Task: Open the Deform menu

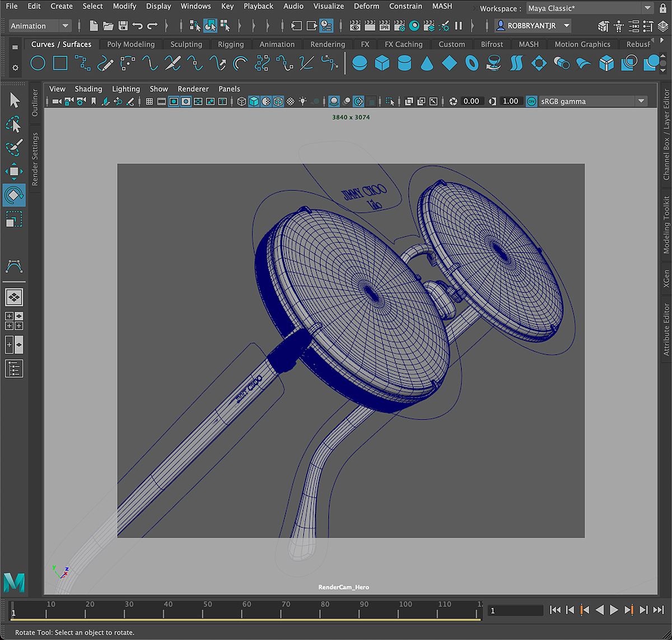Action: [x=366, y=6]
